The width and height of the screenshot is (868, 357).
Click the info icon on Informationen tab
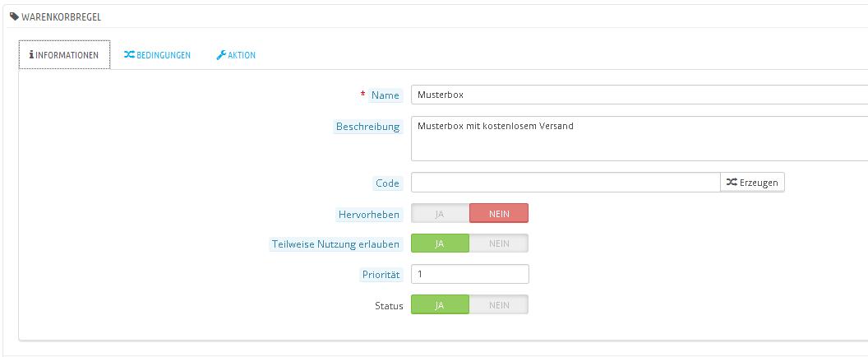click(x=31, y=55)
